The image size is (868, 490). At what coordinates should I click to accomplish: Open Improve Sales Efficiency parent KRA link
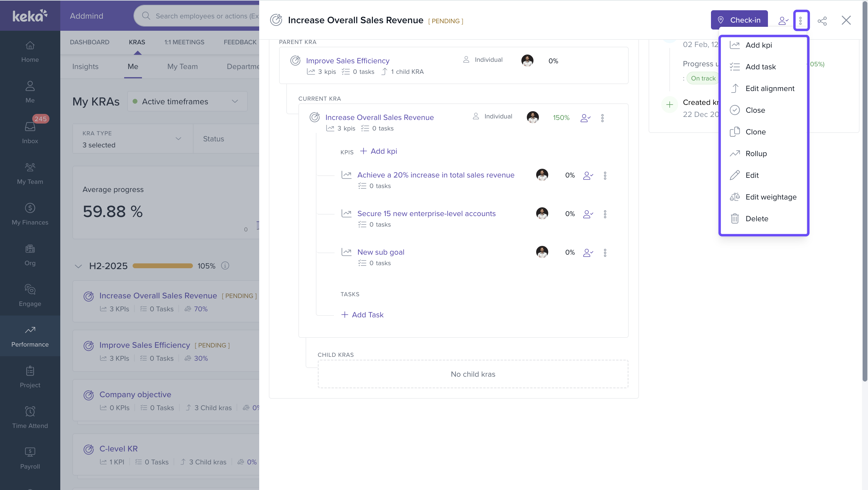348,61
